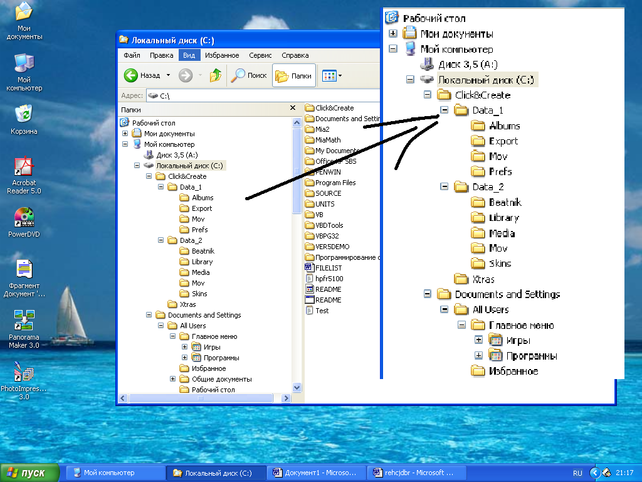
Task: Click the Up one level folder icon
Action: [x=215, y=75]
